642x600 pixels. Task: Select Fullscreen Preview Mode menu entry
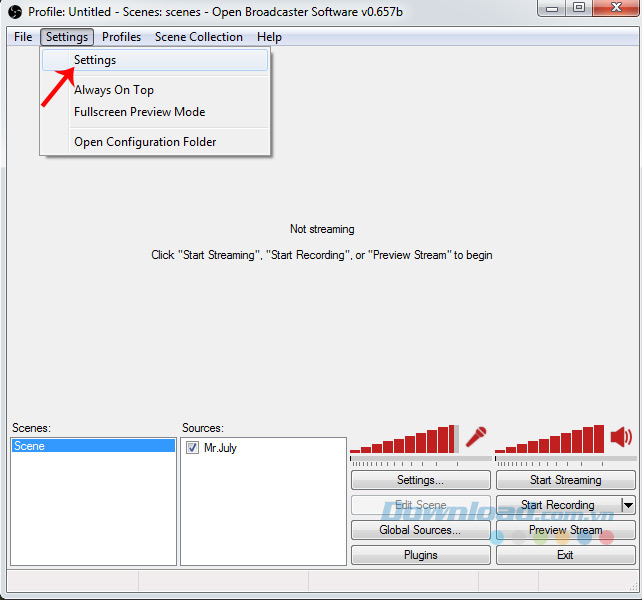(x=139, y=112)
